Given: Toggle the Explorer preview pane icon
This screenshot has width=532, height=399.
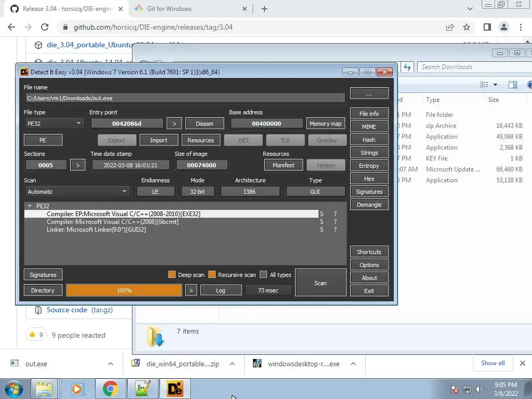Looking at the screenshot, I should (x=513, y=85).
